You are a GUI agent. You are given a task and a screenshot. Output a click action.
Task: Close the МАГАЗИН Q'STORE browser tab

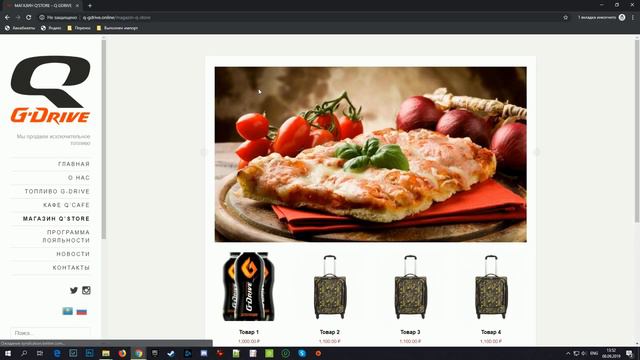tap(77, 6)
